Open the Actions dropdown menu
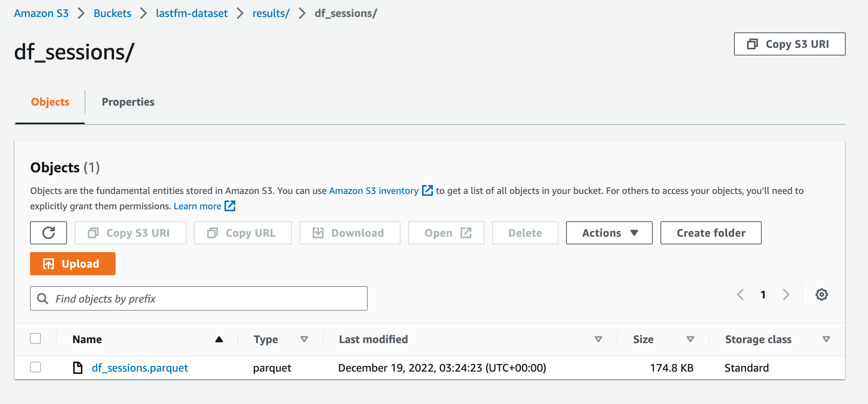 609,233
